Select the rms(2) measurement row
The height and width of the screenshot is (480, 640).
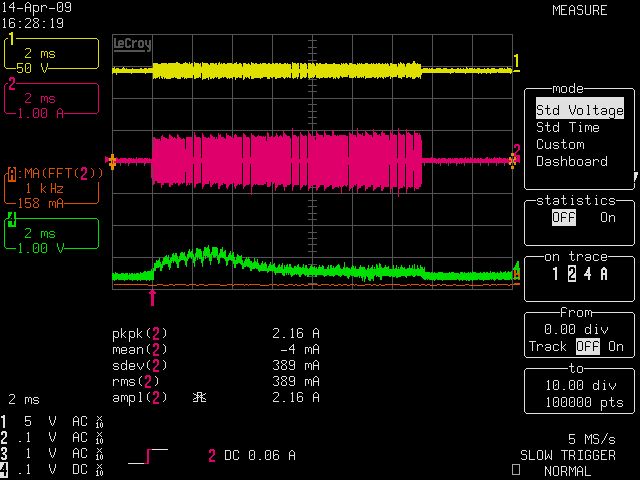(x=216, y=382)
